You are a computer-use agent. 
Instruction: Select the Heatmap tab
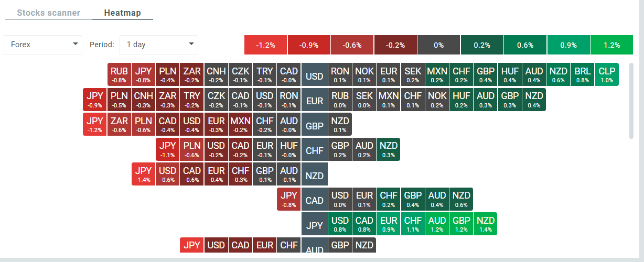(x=122, y=13)
